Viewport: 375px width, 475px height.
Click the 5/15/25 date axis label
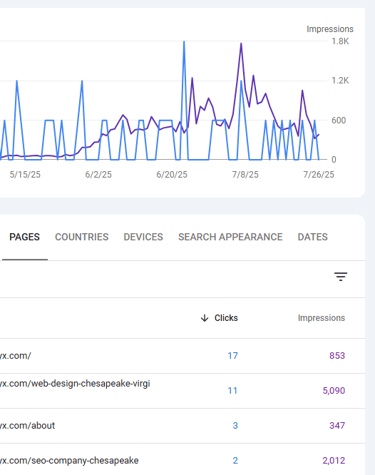(x=25, y=175)
